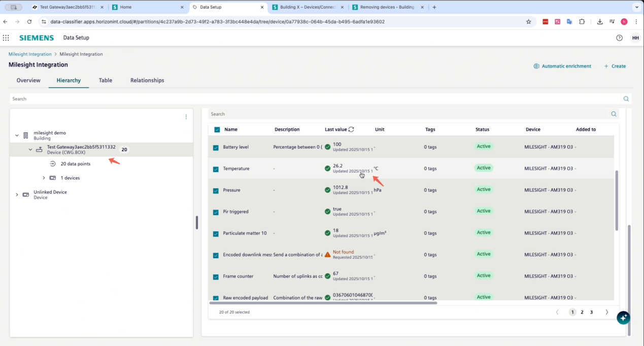The width and height of the screenshot is (644, 346).
Task: Collapse the milesight demo building node
Action: tap(17, 135)
